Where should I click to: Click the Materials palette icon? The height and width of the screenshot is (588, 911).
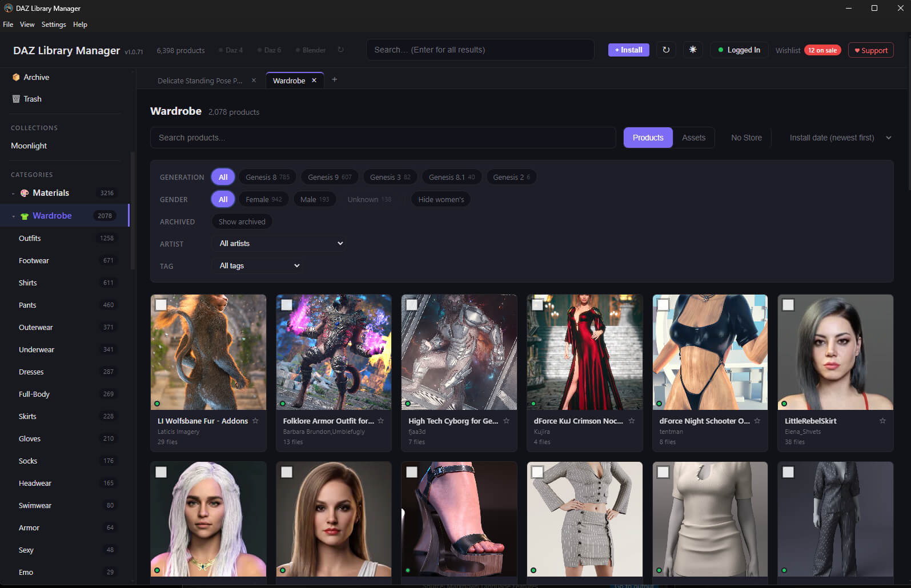(25, 193)
